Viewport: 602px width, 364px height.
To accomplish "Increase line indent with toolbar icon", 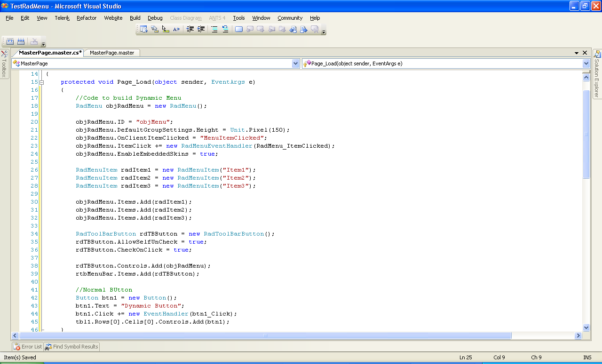I will 201,29.
